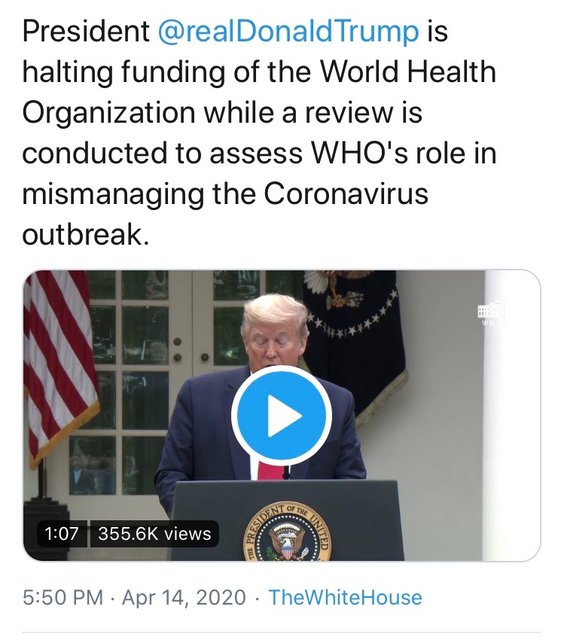Click the word "Organization" in tweet text
This screenshot has width=564, height=640.
point(109,113)
